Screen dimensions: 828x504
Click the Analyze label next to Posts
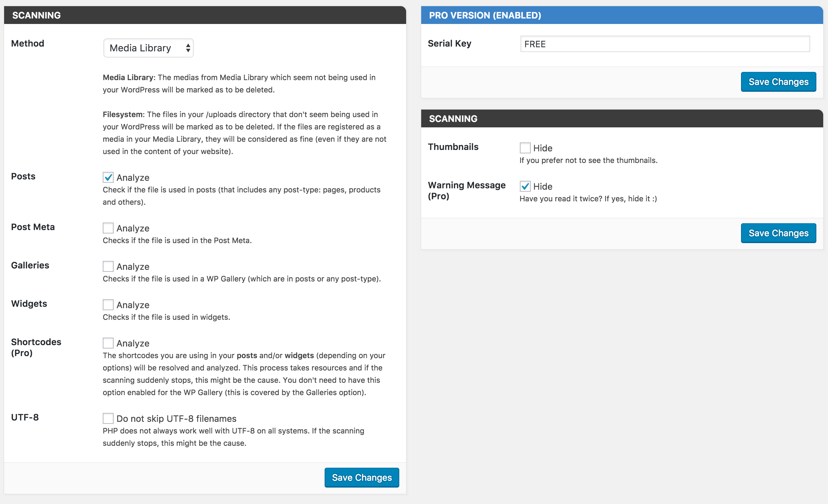point(133,178)
